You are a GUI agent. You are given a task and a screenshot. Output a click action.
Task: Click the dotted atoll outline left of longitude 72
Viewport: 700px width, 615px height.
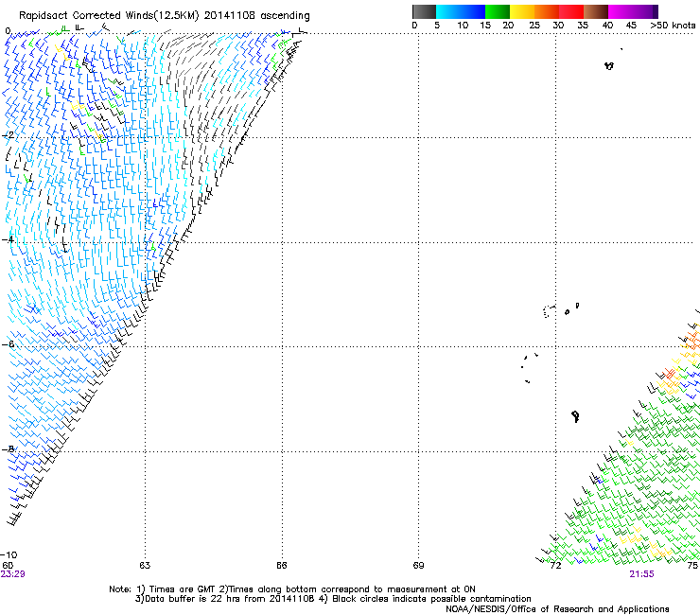549,311
